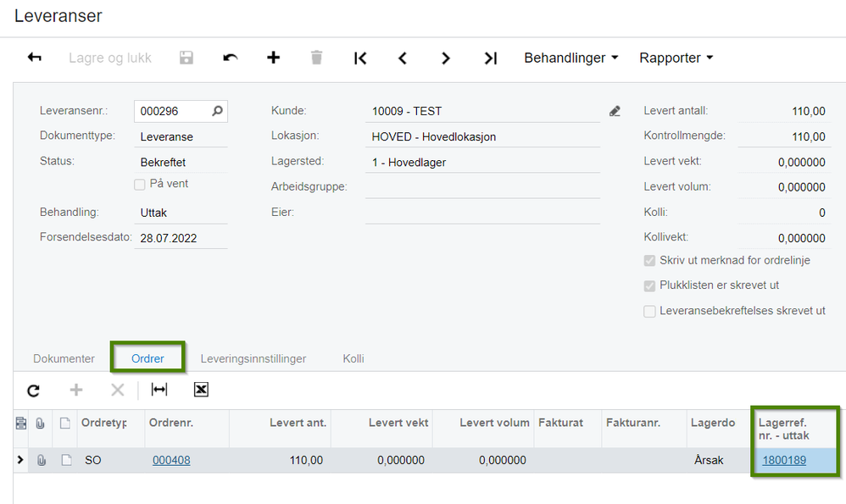Click the back arrow icon in toolbar

(35, 57)
